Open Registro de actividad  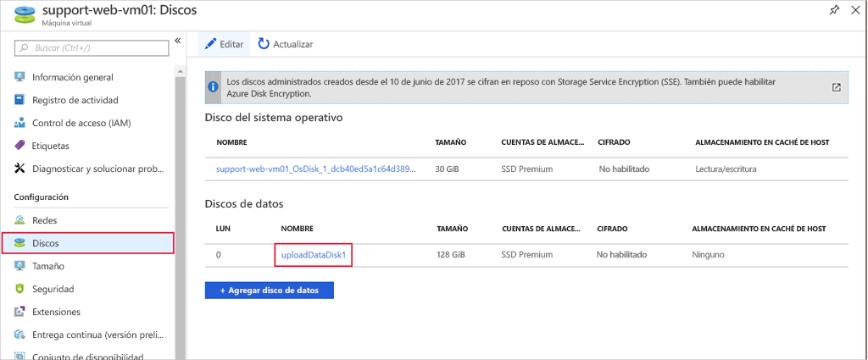(75, 100)
